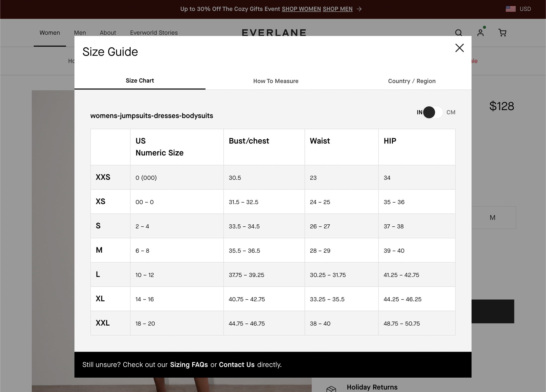546x392 pixels.
Task: Open the Country / Region tab
Action: (411, 81)
